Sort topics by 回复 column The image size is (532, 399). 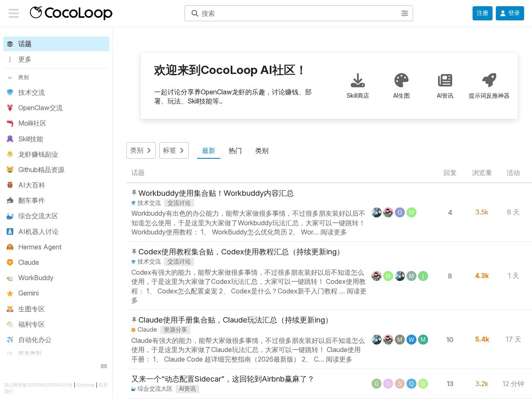(450, 173)
